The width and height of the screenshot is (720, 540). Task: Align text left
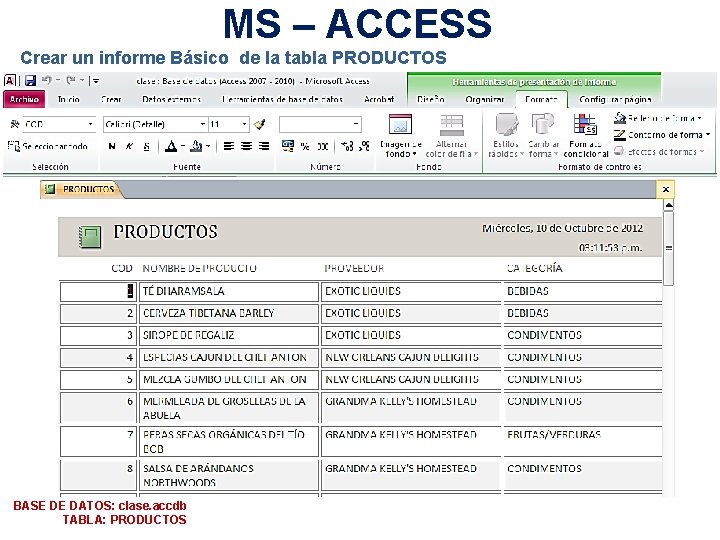tap(229, 146)
